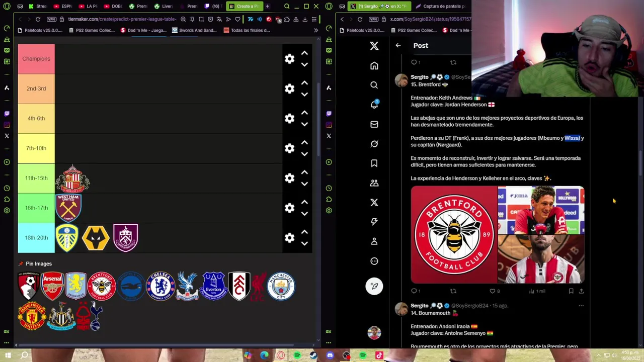Toggle Pin Images option
The width and height of the screenshot is (644, 362).
pos(35,263)
